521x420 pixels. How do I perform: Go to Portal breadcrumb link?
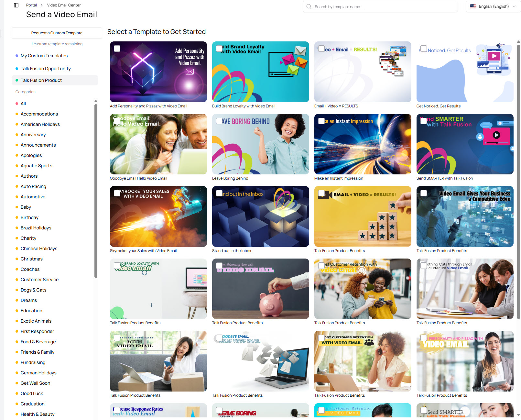[x=31, y=5]
